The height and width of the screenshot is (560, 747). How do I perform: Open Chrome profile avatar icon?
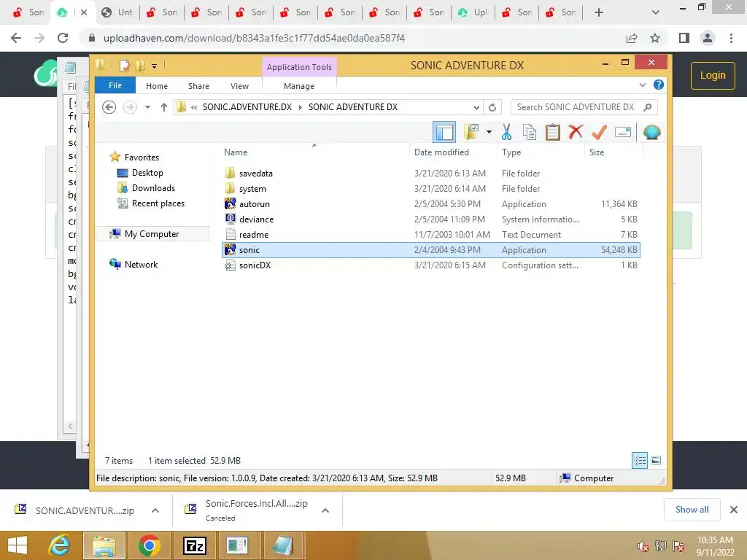[x=708, y=38]
